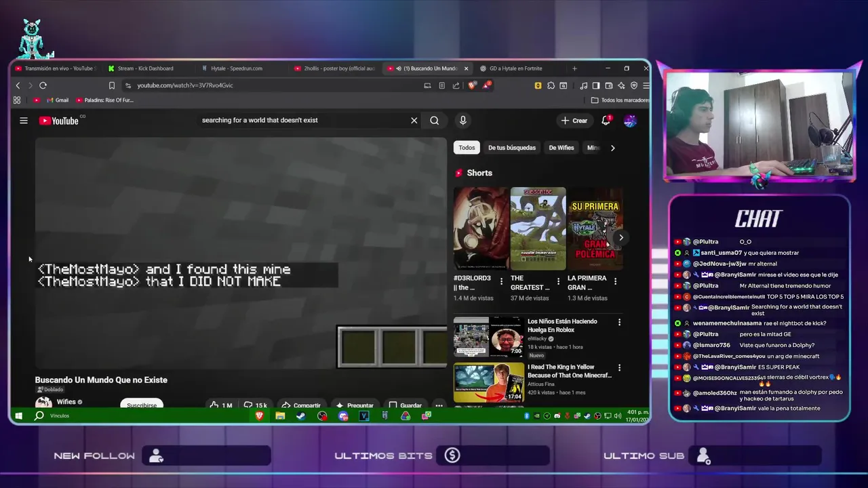The width and height of the screenshot is (868, 488).
Task: Switch to Transmisión en vivo YouTube tab
Action: pos(56,68)
